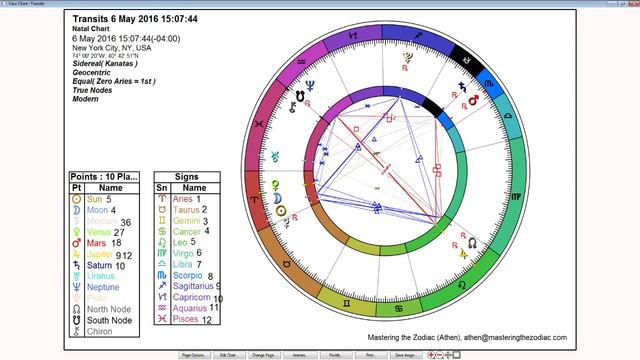Click 'Capricorn' name in Signs table
The width and height of the screenshot is (640, 360).
[191, 297]
